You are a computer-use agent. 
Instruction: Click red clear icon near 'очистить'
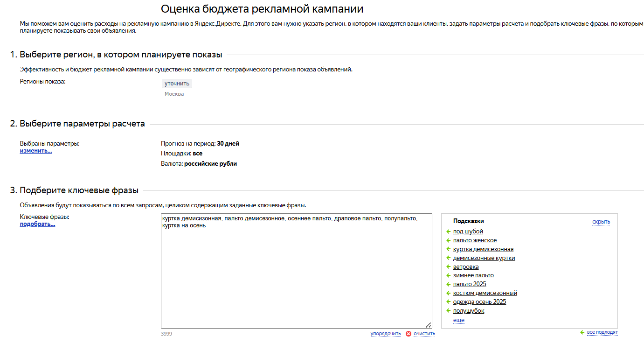coord(409,334)
